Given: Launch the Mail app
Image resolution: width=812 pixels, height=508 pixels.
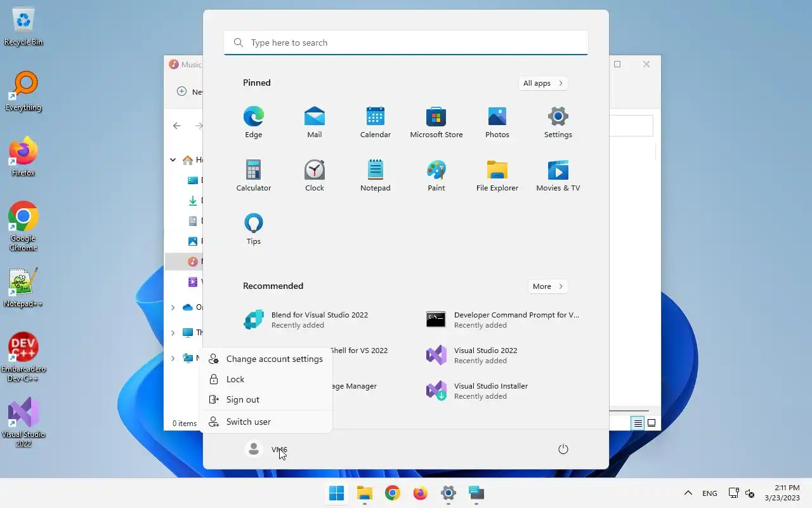Looking at the screenshot, I should 314,123.
